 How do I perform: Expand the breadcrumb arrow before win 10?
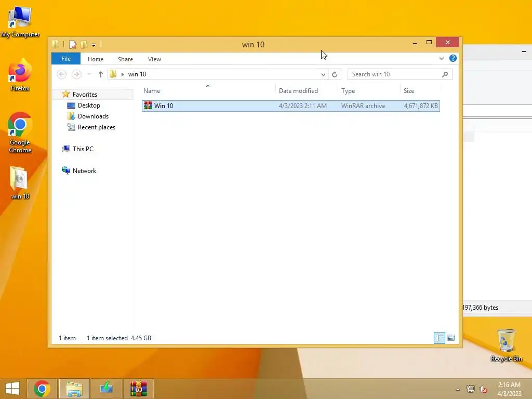pos(123,74)
